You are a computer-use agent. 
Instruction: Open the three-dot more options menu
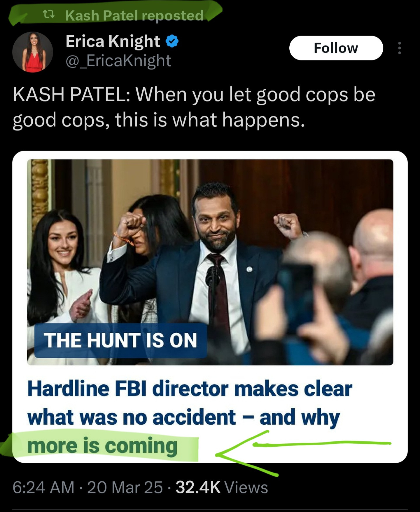[399, 48]
